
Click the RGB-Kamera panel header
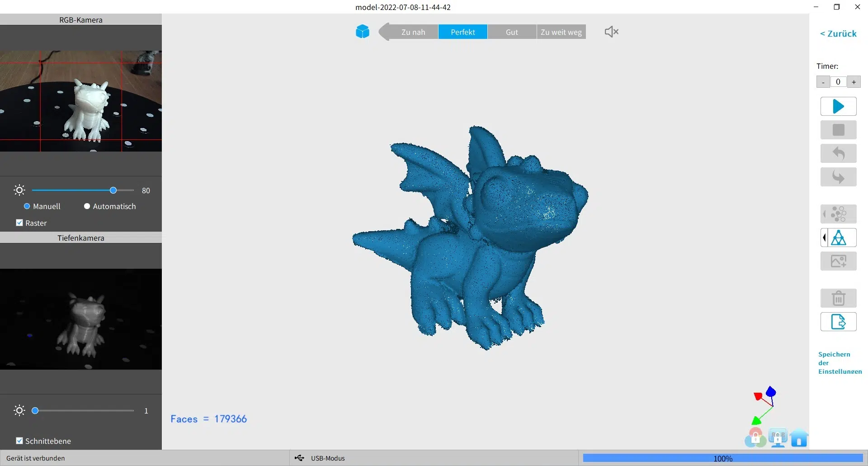click(x=81, y=19)
